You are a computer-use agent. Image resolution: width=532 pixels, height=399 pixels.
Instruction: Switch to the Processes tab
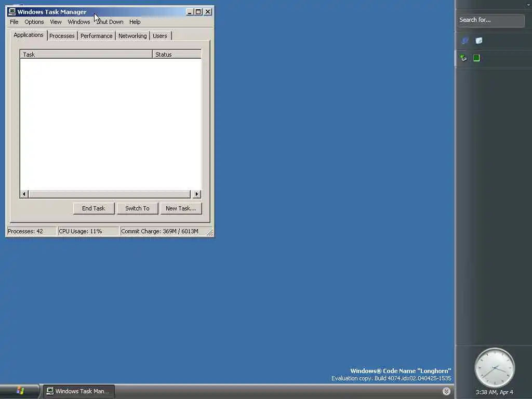pos(62,36)
